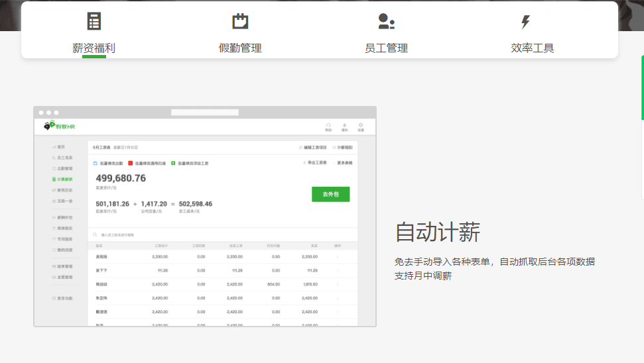
Task: Click the text 支持月中调薪
Action: [x=423, y=276]
